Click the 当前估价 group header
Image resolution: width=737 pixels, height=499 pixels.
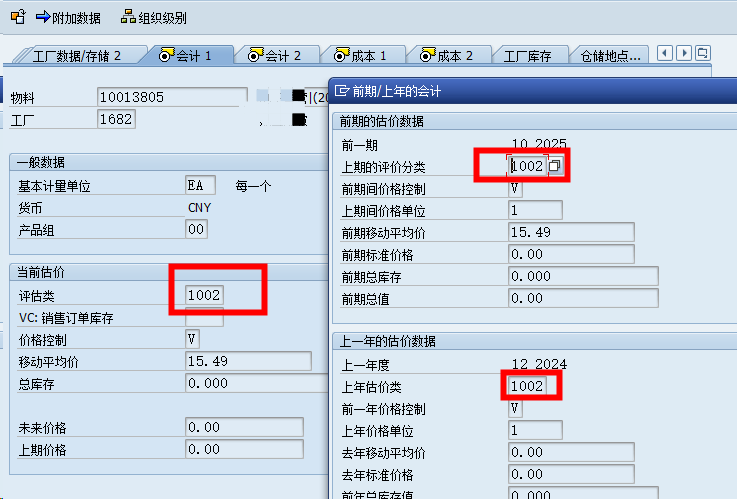pyautogui.click(x=41, y=272)
